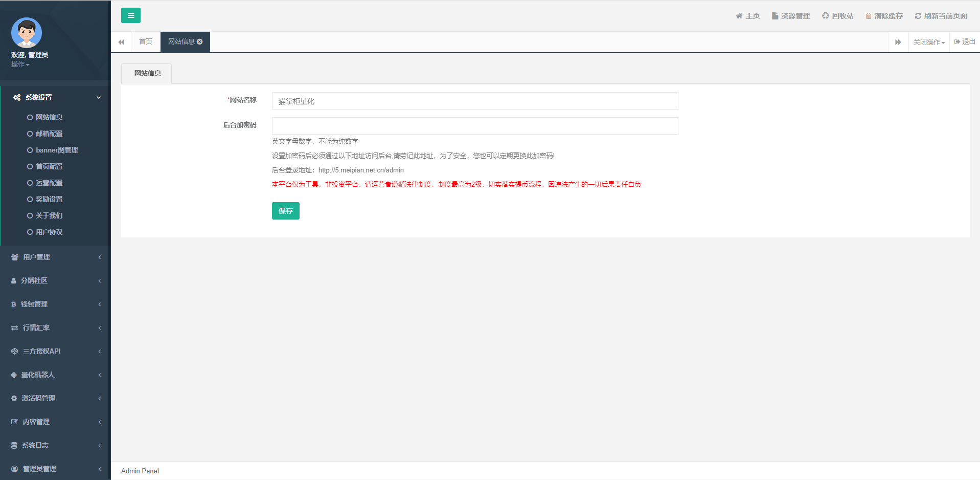Open the 操作 dropdown under the username
Screen dimensions: 980x480
pyautogui.click(x=20, y=64)
